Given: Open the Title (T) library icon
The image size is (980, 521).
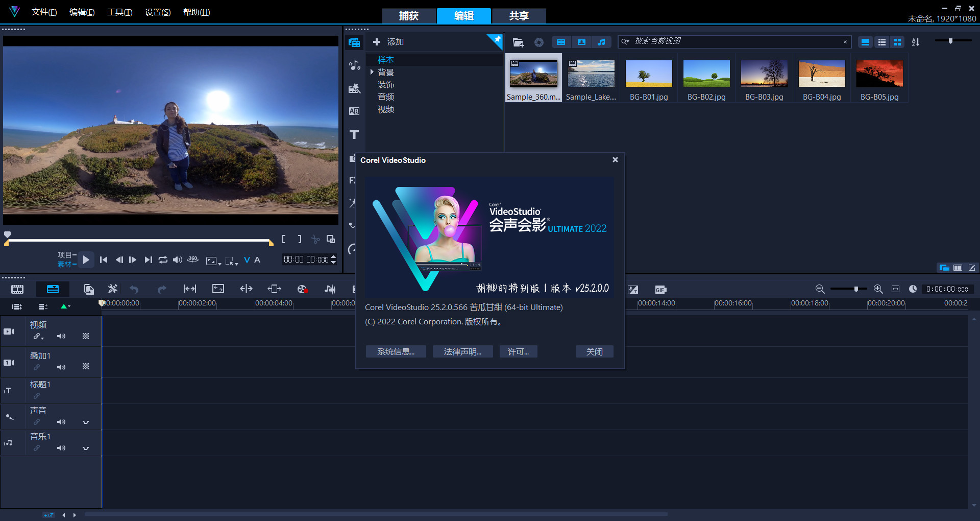Looking at the screenshot, I should pos(354,135).
